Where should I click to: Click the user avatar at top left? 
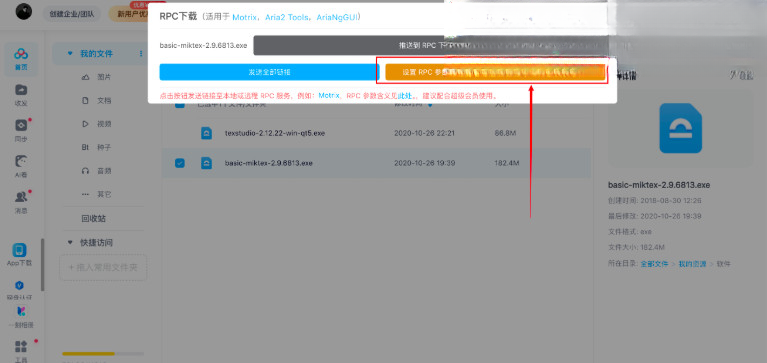point(23,11)
